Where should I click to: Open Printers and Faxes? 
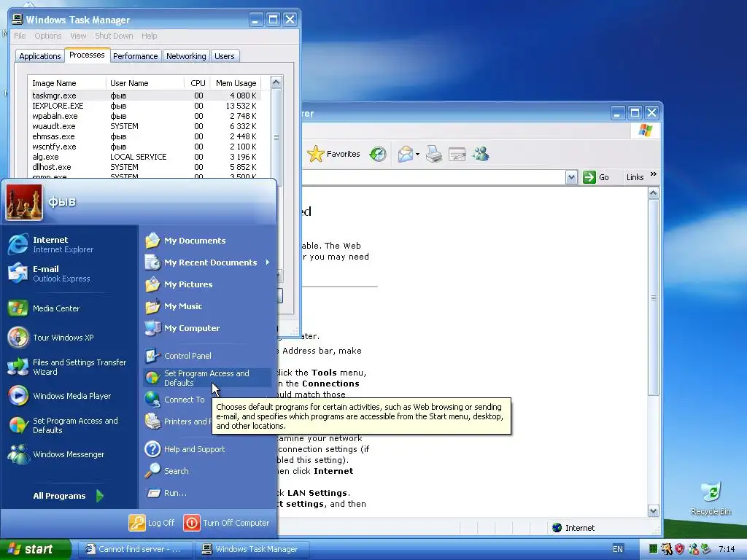pyautogui.click(x=178, y=421)
